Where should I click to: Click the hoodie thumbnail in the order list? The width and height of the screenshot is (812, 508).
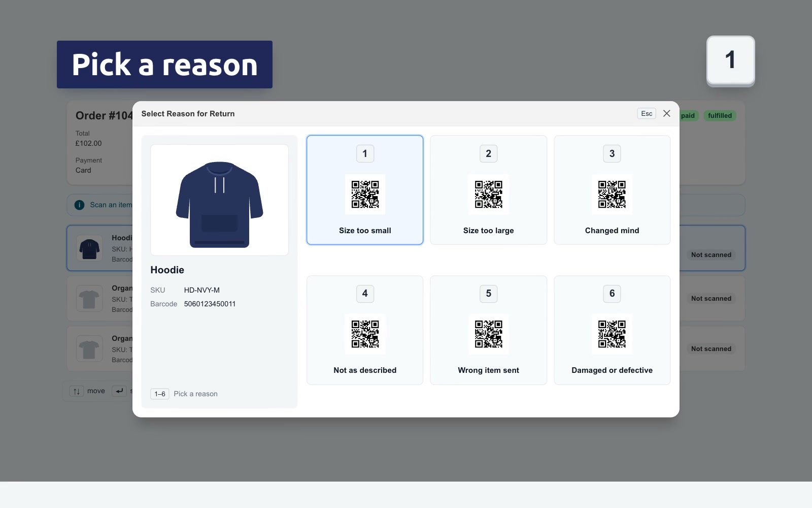pos(89,248)
